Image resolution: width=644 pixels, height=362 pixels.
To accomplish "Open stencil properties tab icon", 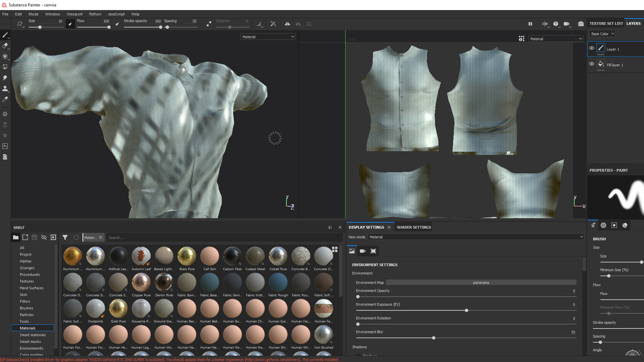I will point(614,225).
